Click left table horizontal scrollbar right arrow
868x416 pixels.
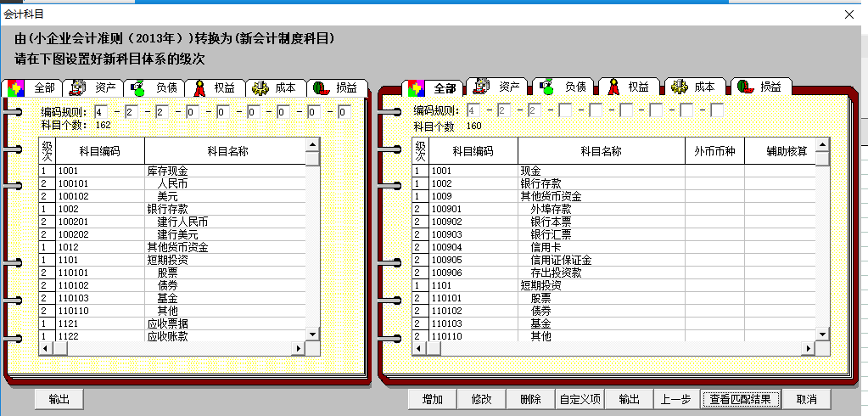click(299, 348)
